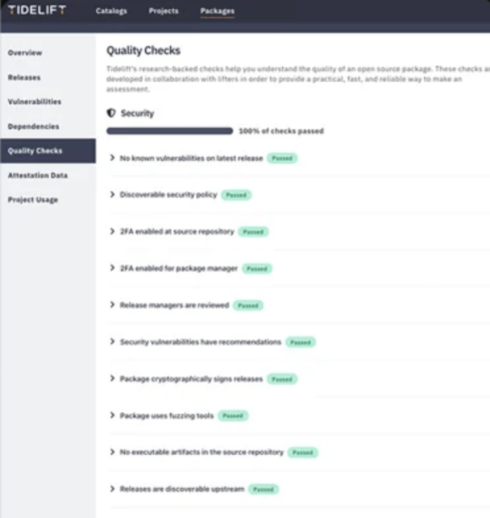Click the security checks progress bar
The image size is (490, 518).
[170, 131]
